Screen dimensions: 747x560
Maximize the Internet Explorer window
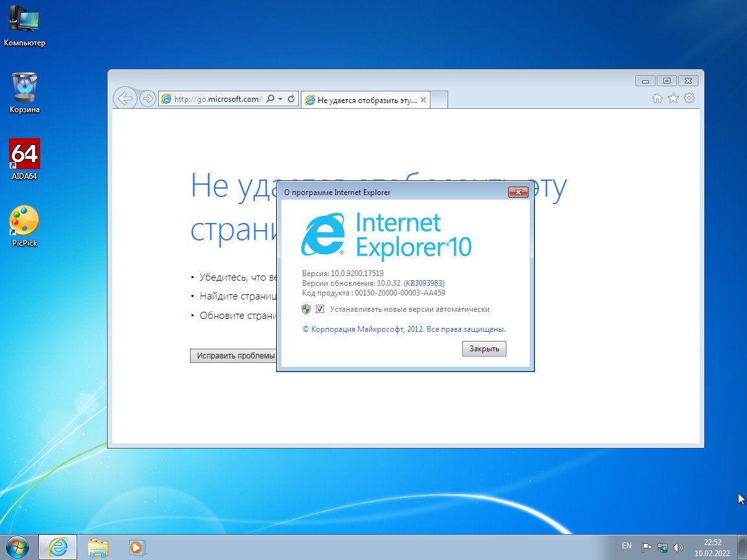coord(667,80)
